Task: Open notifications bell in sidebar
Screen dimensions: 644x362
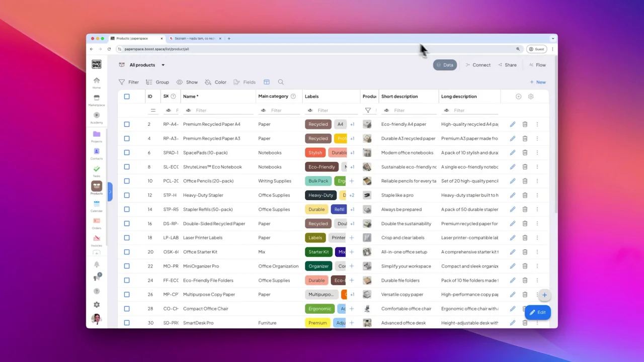Action: tap(97, 264)
